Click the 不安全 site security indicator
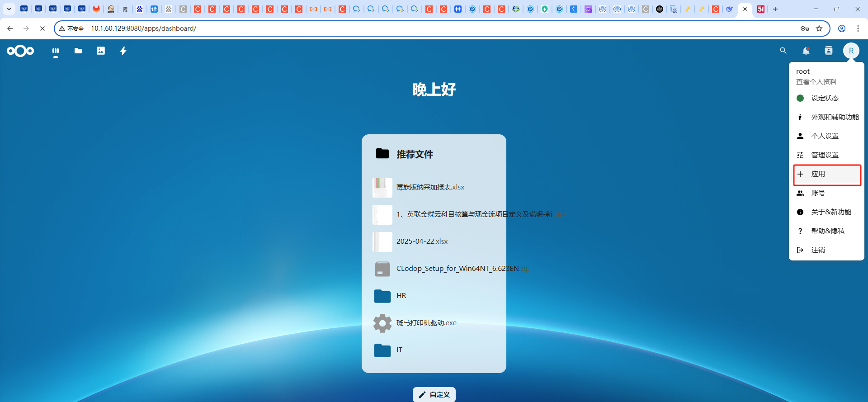This screenshot has height=402, width=868. pos(71,28)
